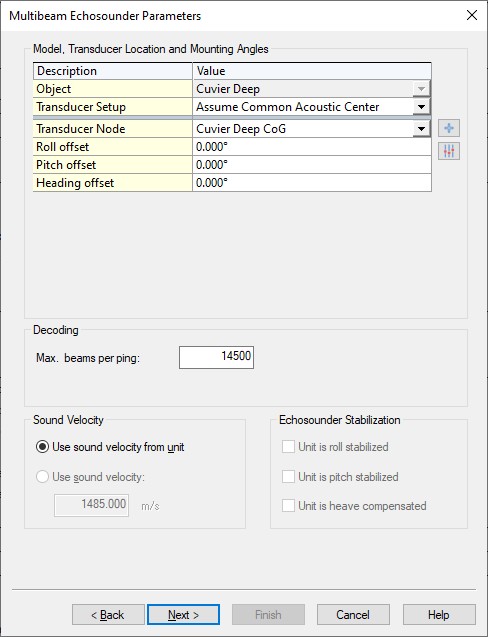Click the Next button
Viewport: 488px width, 637px height.
pyautogui.click(x=183, y=615)
